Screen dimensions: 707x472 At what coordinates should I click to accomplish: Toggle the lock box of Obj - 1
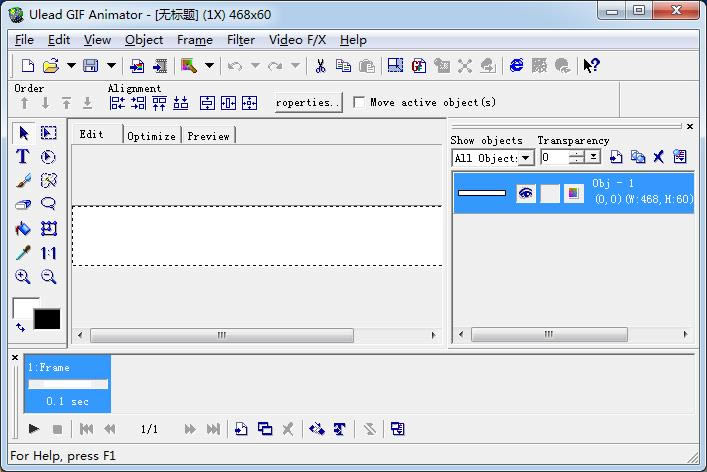pos(550,193)
